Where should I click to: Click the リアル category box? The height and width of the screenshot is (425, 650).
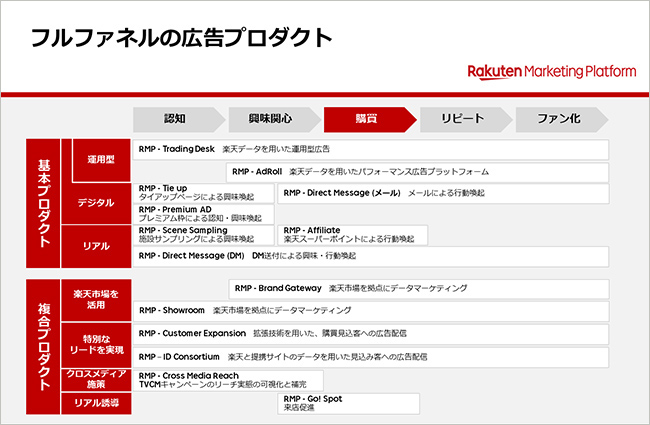(x=96, y=246)
